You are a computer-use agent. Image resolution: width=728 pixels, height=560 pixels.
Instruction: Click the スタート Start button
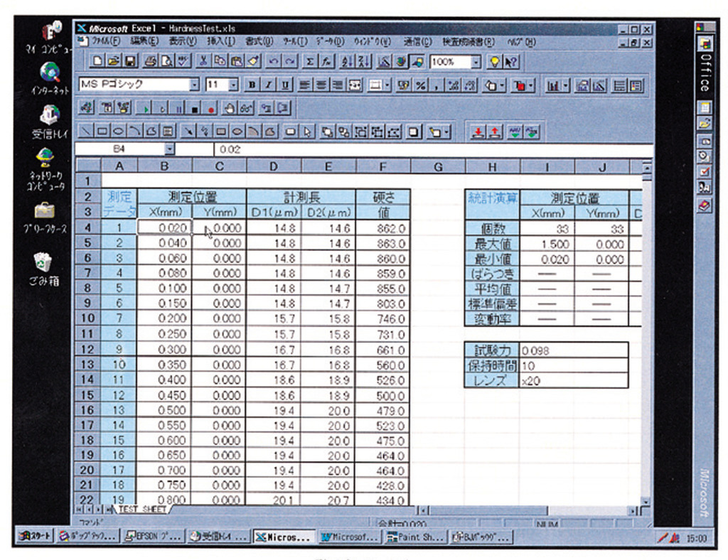(36, 537)
